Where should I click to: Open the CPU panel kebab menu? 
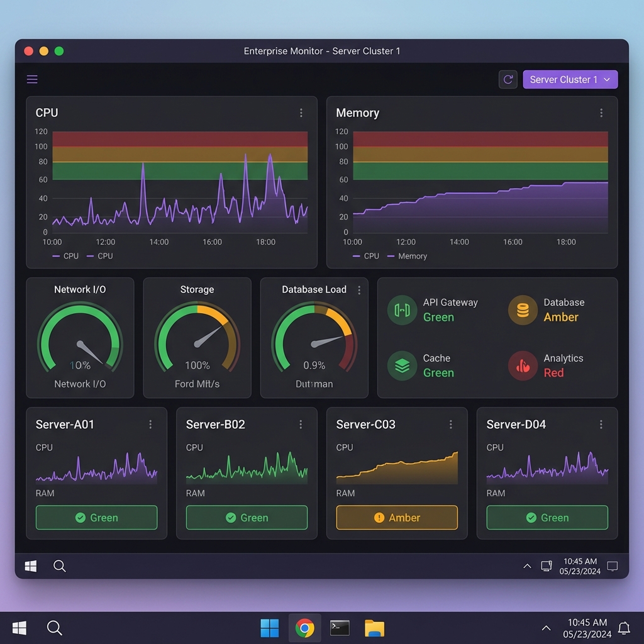point(301,112)
